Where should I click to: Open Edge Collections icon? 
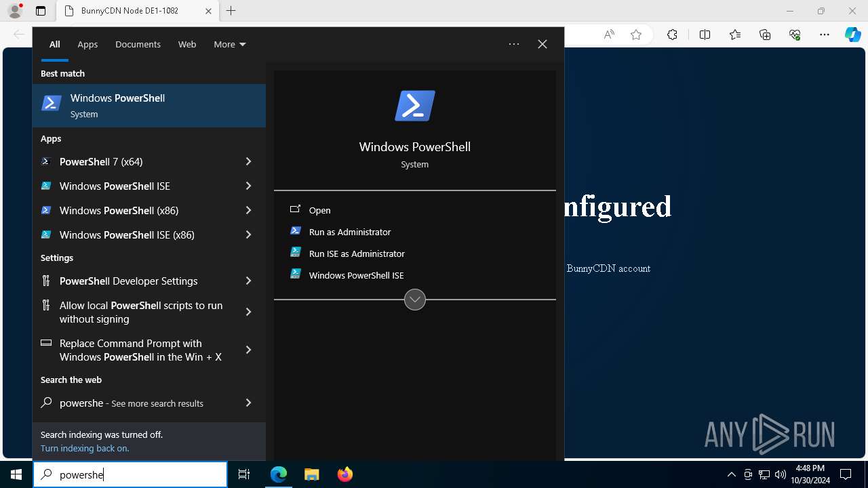(x=765, y=35)
